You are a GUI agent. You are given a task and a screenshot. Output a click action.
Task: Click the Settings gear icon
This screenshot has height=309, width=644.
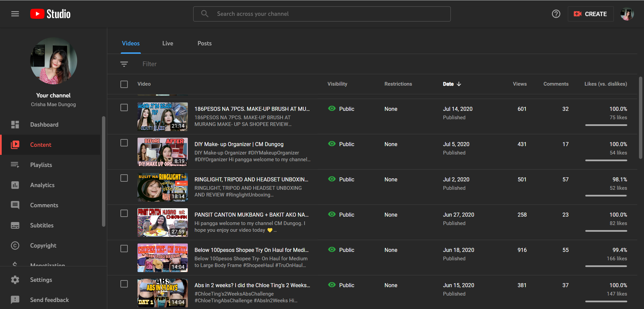pyautogui.click(x=15, y=280)
